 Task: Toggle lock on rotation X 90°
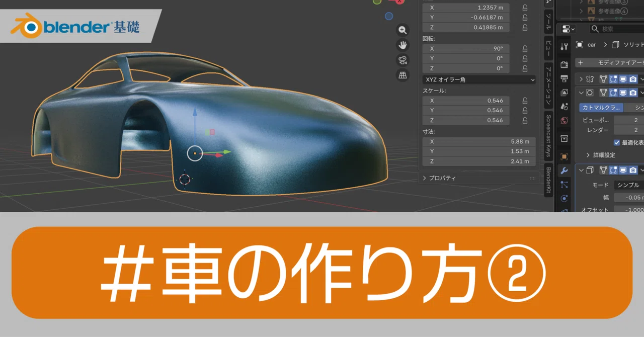coord(525,49)
